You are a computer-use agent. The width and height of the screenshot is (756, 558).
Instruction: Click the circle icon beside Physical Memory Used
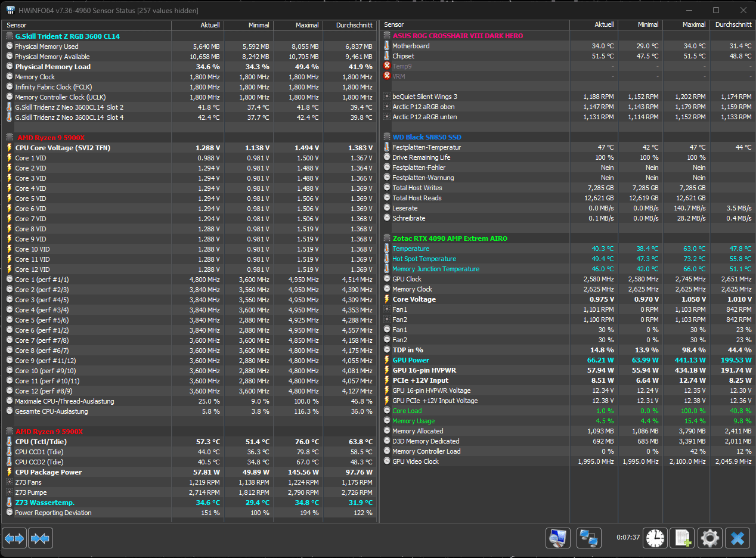coord(10,46)
